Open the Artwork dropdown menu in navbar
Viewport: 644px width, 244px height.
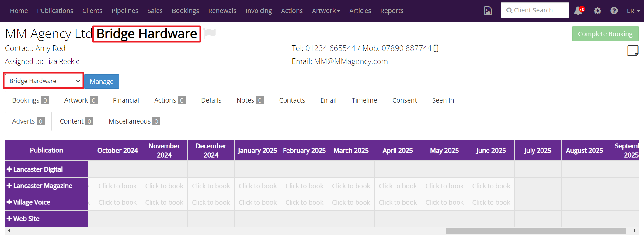coord(326,11)
